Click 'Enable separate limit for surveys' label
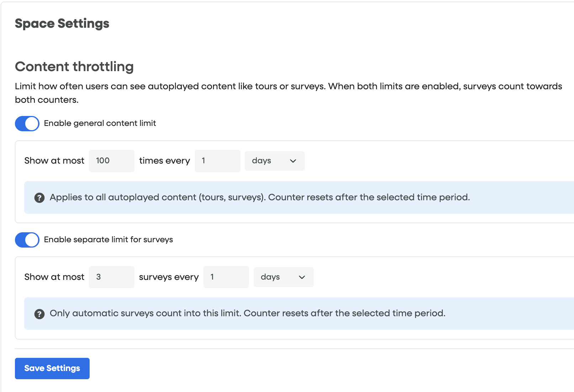This screenshot has width=574, height=392. pos(108,240)
